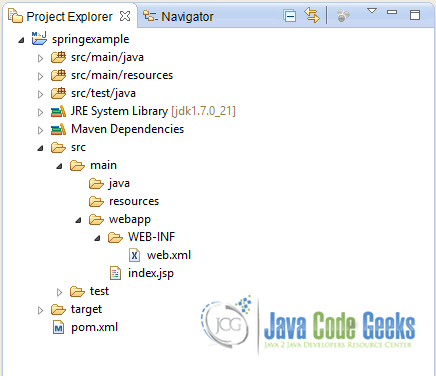Click the Navigator tab icon
The image size is (436, 380).
coord(150,16)
